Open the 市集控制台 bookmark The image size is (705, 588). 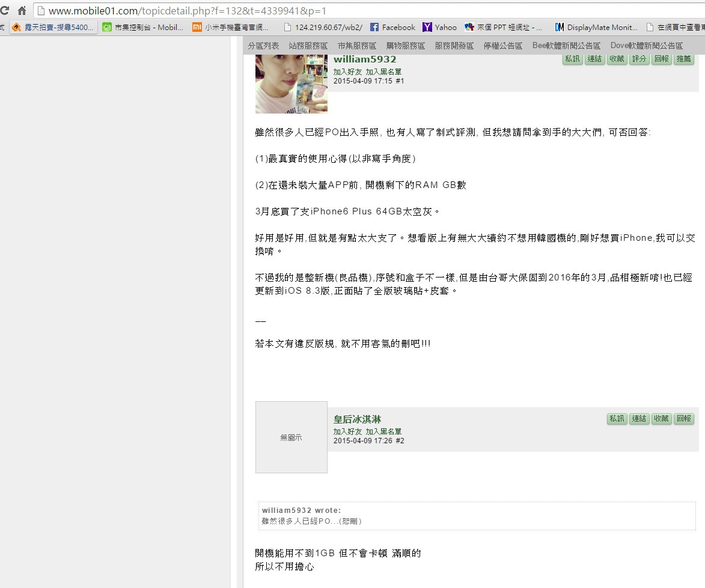pyautogui.click(x=143, y=28)
